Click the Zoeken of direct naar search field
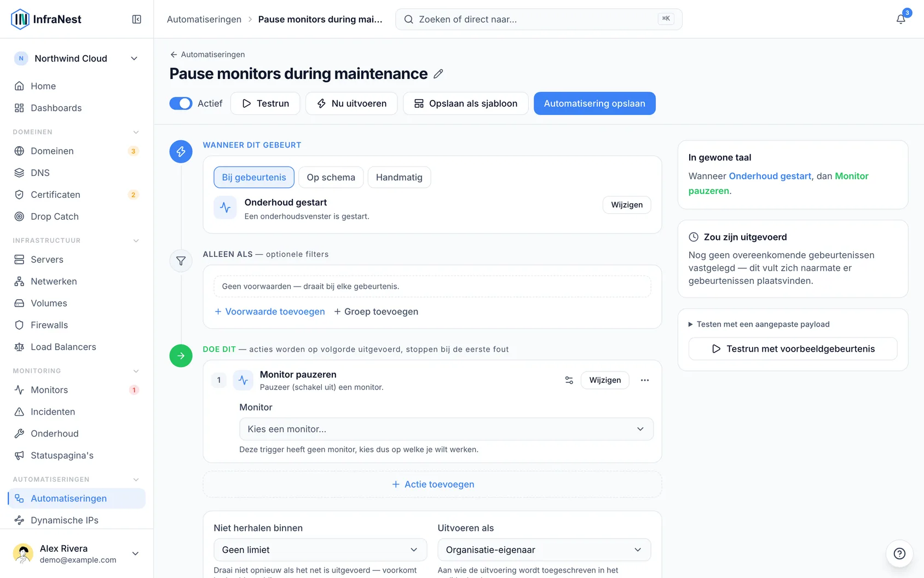 [539, 19]
